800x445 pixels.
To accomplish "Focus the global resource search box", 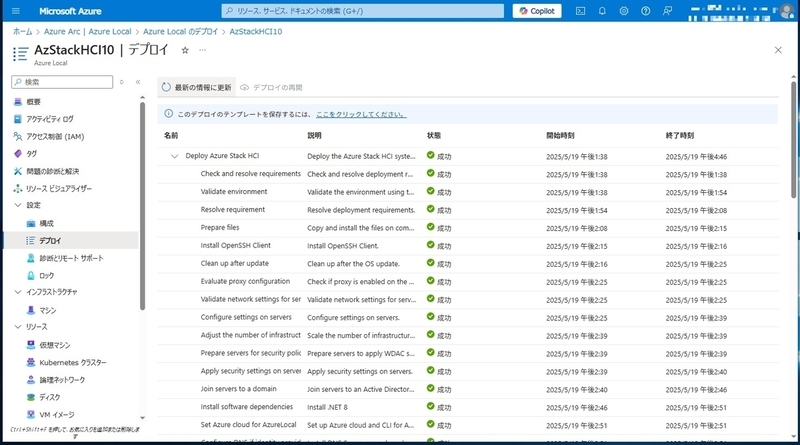I will (x=363, y=11).
